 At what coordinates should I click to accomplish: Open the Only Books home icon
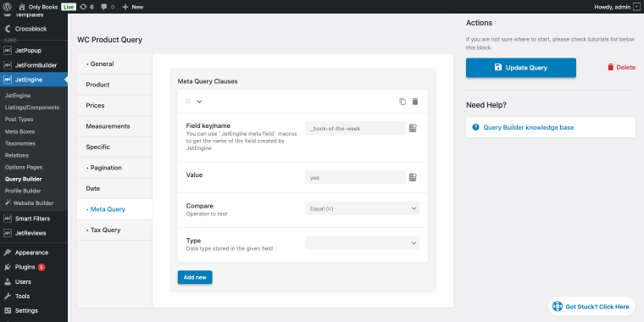pos(22,7)
